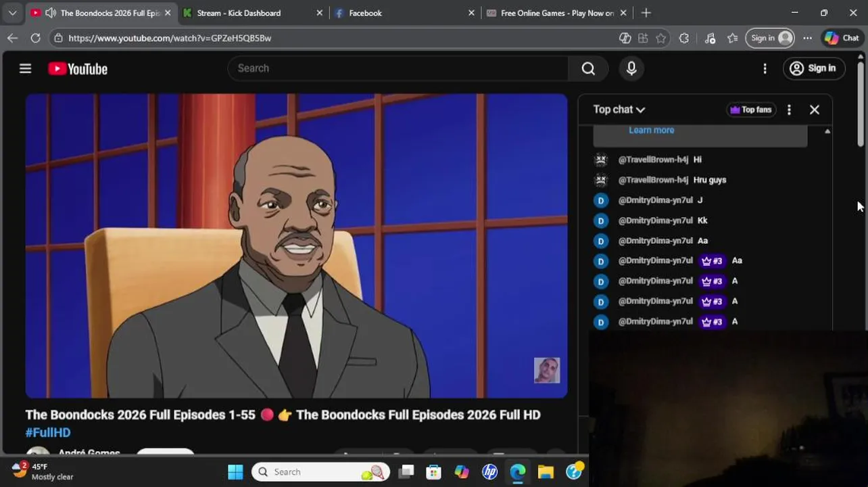Open split screen or apps icon in the address bar
This screenshot has height=487, width=868.
[x=643, y=38]
